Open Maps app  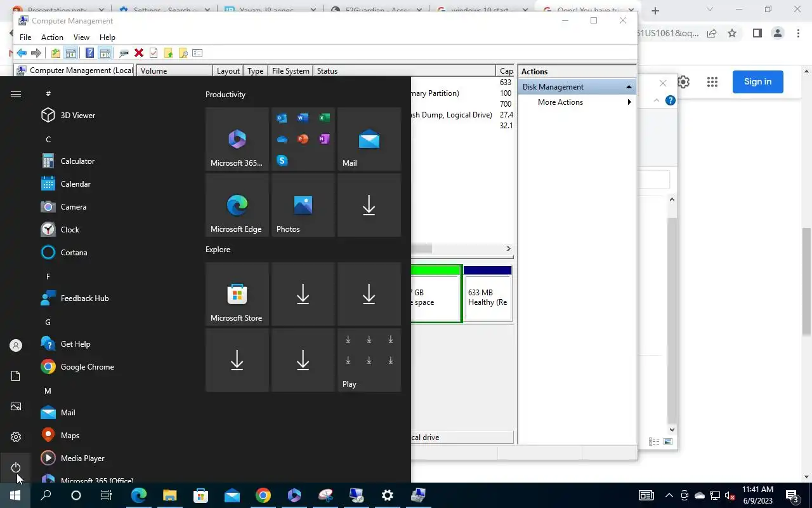click(70, 436)
